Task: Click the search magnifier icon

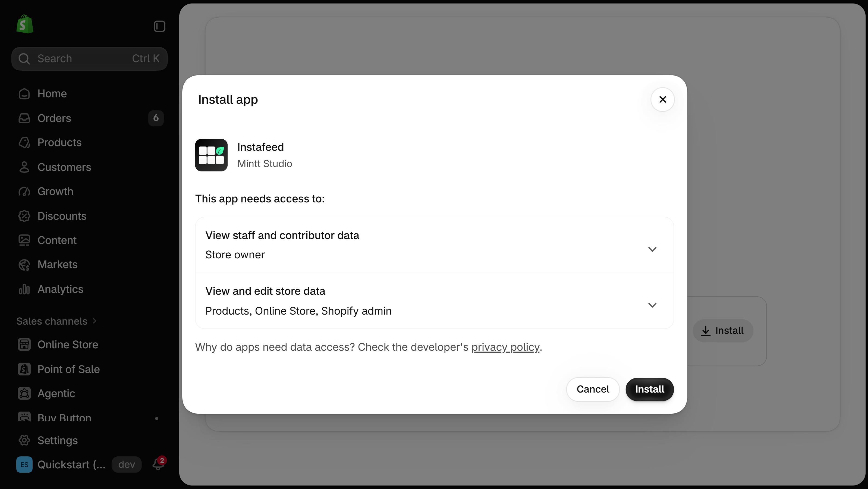Action: [24, 59]
